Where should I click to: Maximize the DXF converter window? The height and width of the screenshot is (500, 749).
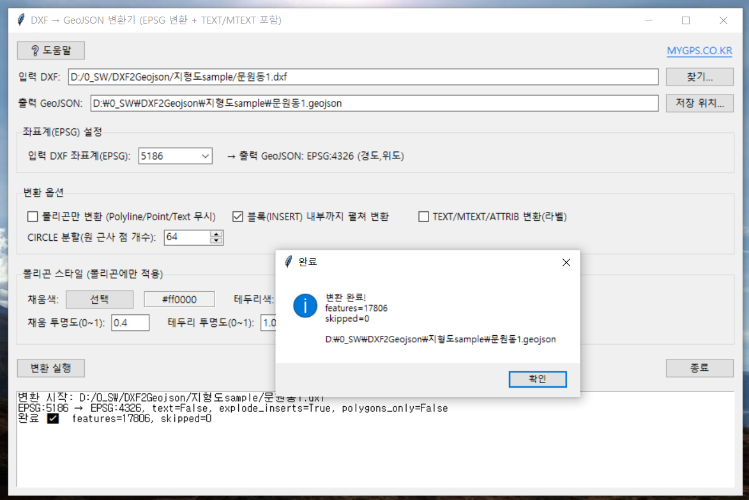point(686,19)
